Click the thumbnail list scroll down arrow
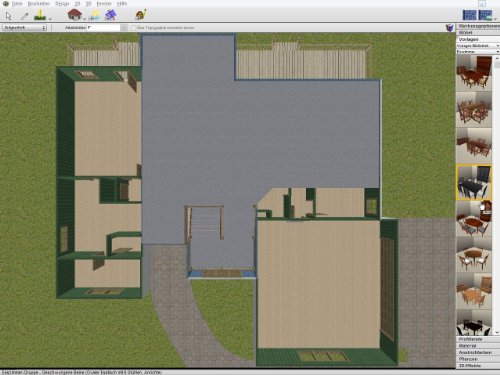Screen dimensions: 500x375 coord(497,332)
